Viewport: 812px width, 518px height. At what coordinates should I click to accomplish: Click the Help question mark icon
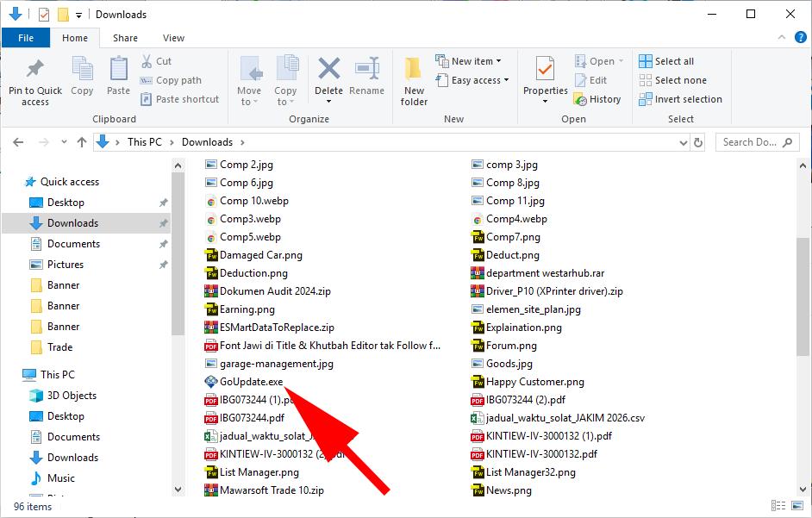(801, 38)
